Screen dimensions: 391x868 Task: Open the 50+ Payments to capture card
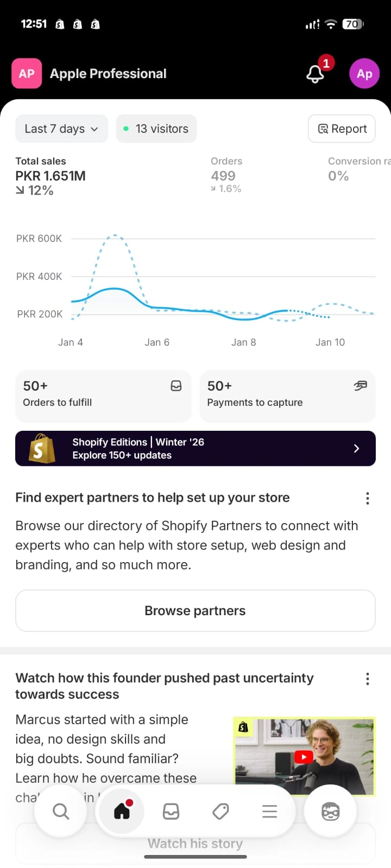click(x=287, y=395)
